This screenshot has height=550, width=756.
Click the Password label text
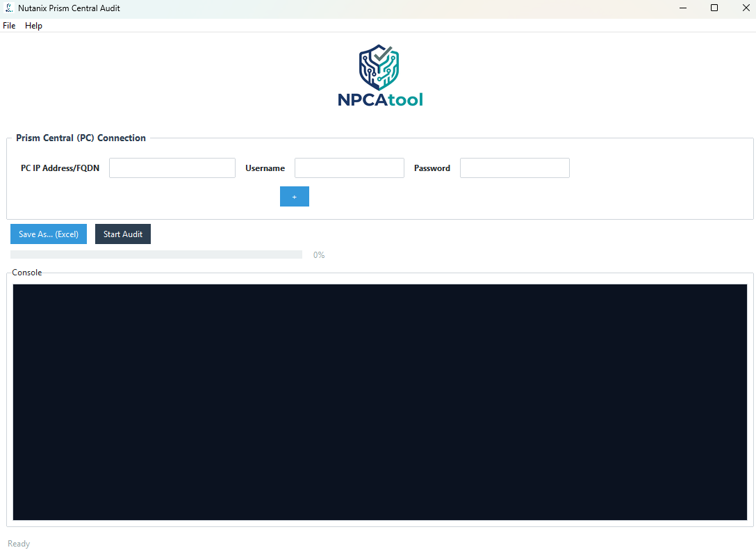pyautogui.click(x=432, y=168)
